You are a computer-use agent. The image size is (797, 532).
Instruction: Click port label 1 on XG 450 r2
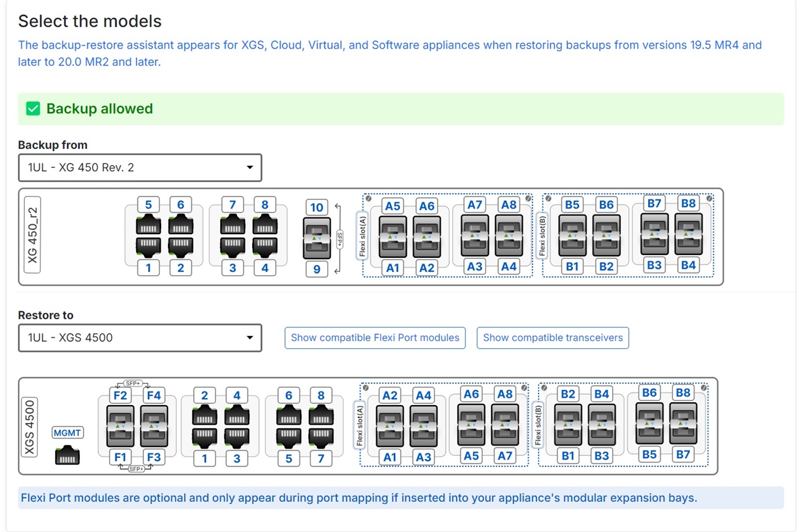pyautogui.click(x=148, y=268)
